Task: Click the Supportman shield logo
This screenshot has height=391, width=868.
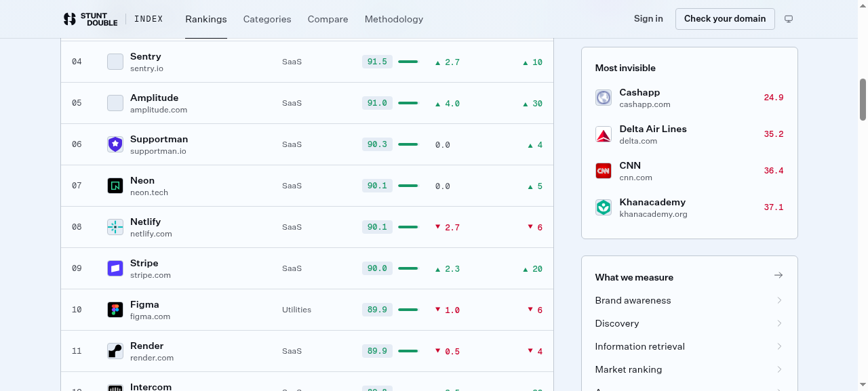Action: point(115,144)
